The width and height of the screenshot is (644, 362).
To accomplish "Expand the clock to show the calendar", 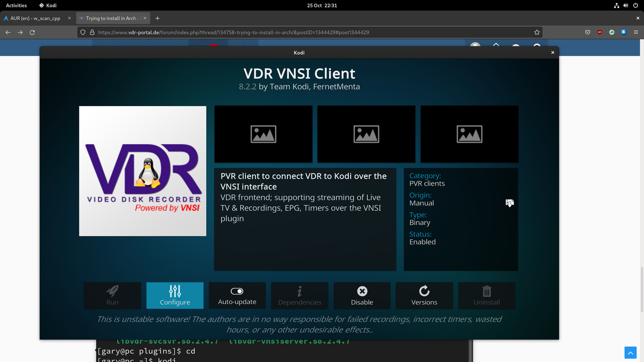I will 322,6.
